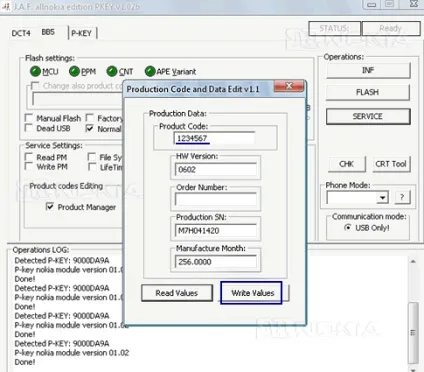Image resolution: width=424 pixels, height=372 pixels.
Task: Click the CHK button
Action: click(347, 164)
